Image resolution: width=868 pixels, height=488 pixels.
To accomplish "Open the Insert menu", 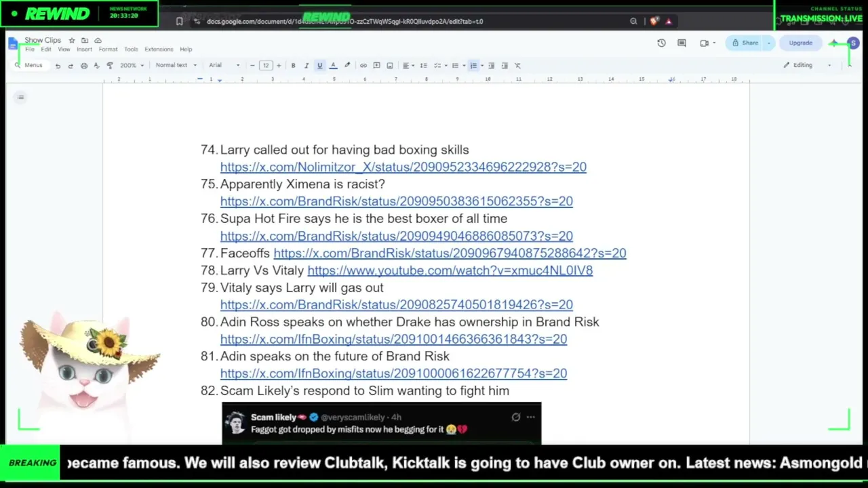I will pyautogui.click(x=84, y=49).
